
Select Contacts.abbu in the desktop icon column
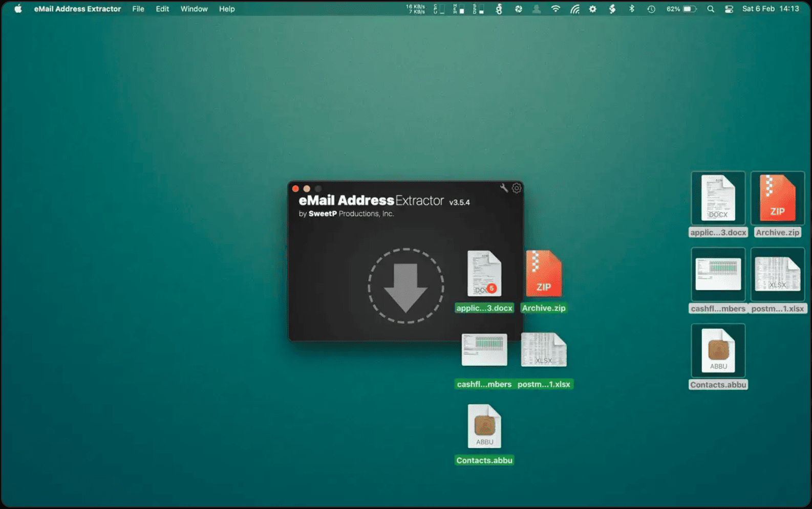point(718,351)
